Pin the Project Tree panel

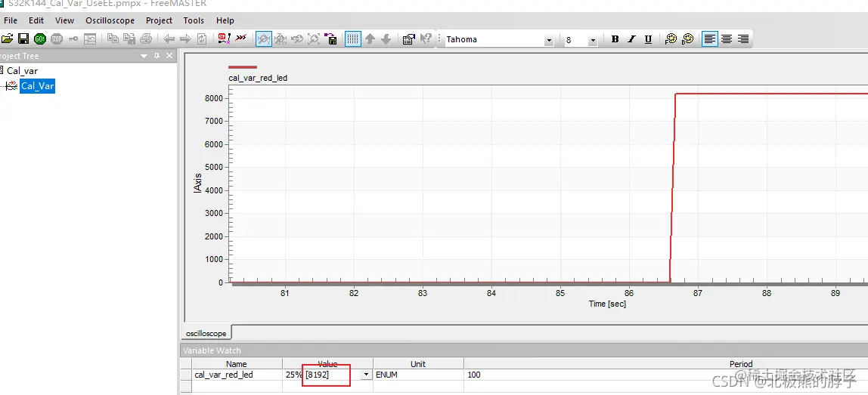point(157,56)
